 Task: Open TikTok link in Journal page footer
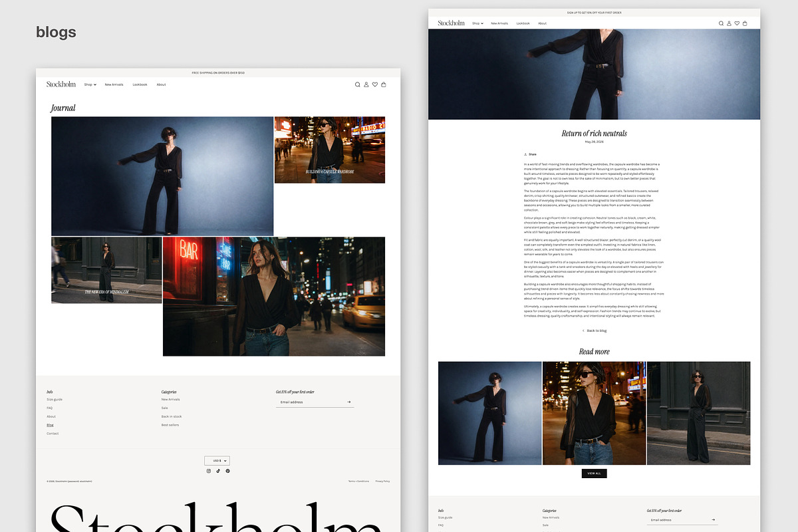coord(218,471)
